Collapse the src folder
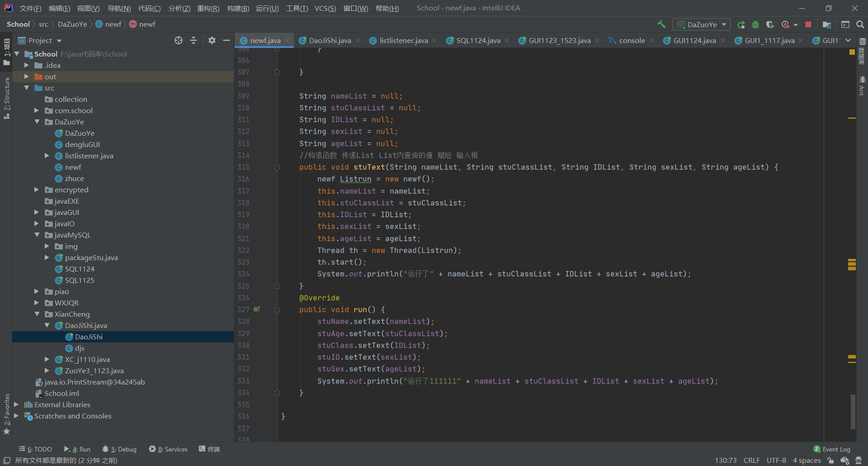The height and width of the screenshot is (466, 868). pyautogui.click(x=27, y=88)
